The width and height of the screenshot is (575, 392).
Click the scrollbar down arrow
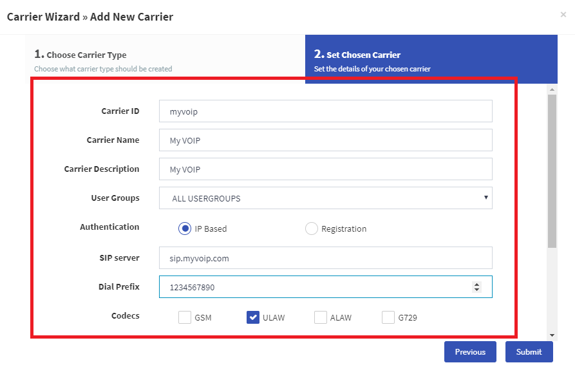tap(552, 335)
